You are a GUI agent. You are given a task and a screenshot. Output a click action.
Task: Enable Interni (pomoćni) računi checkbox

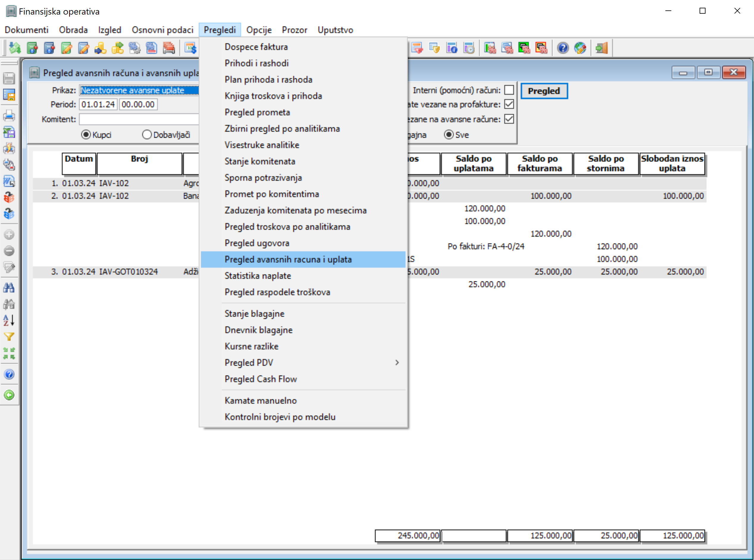point(509,90)
